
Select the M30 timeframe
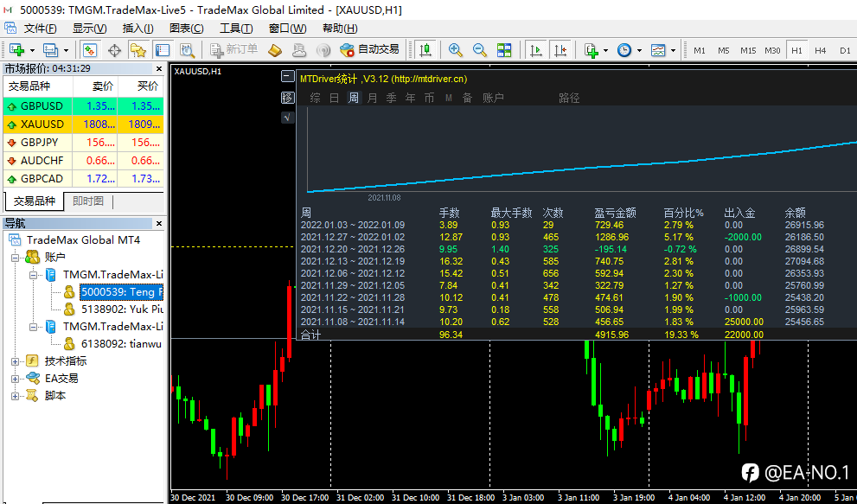click(x=772, y=50)
